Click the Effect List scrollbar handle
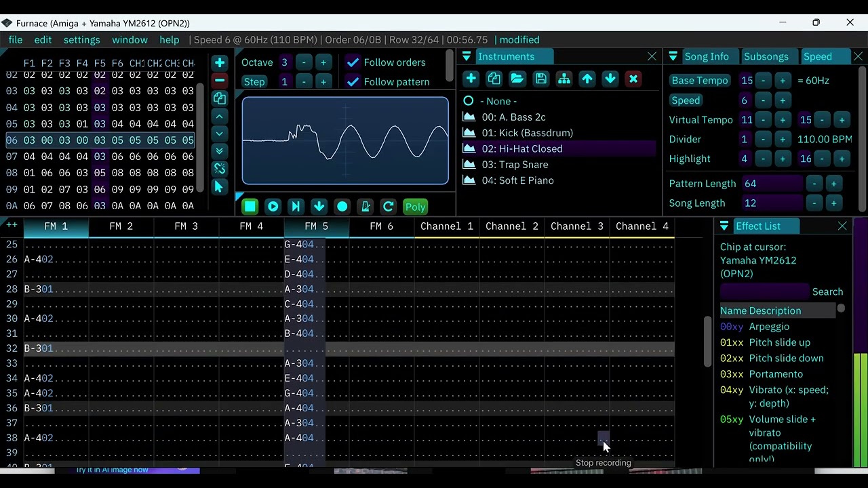The image size is (868, 488). (x=841, y=308)
